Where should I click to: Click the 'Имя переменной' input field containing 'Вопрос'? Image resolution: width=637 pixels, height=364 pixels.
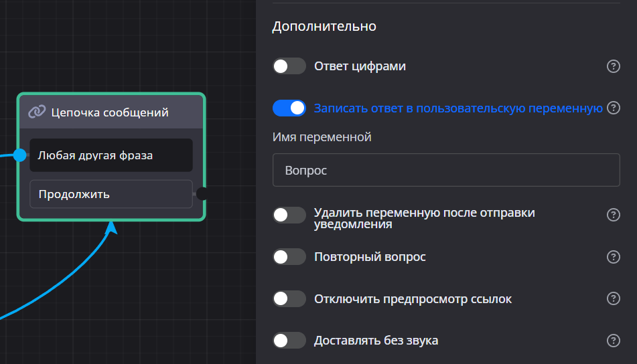pos(445,170)
